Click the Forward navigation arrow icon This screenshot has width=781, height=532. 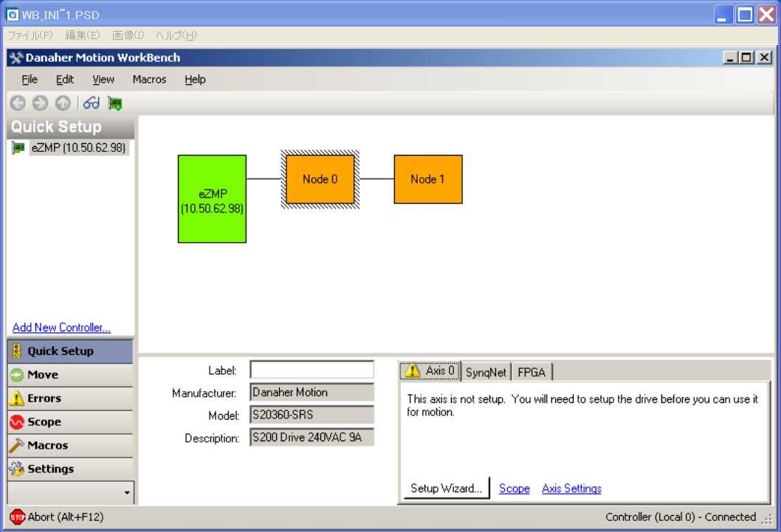[41, 103]
